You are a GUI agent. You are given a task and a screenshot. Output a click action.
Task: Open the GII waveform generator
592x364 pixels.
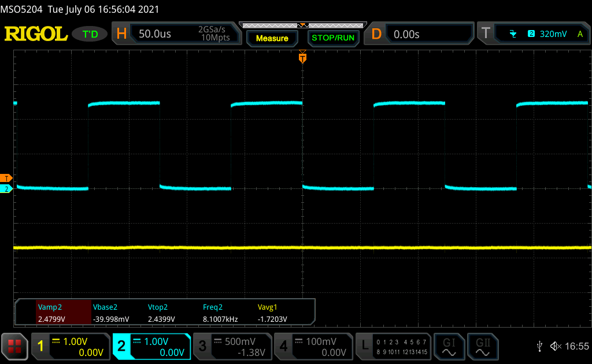pyautogui.click(x=483, y=347)
